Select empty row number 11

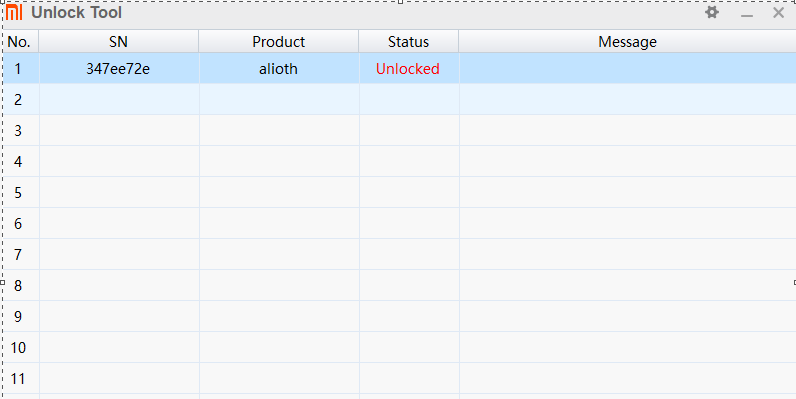coord(400,378)
